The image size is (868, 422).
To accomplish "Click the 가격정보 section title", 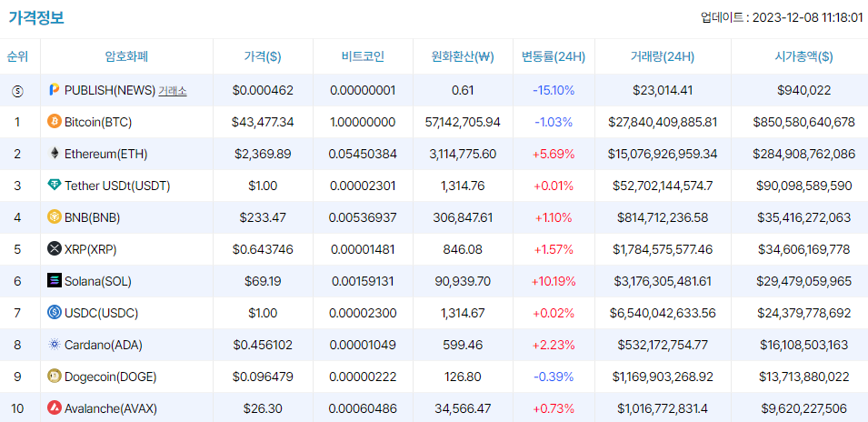I will click(36, 16).
